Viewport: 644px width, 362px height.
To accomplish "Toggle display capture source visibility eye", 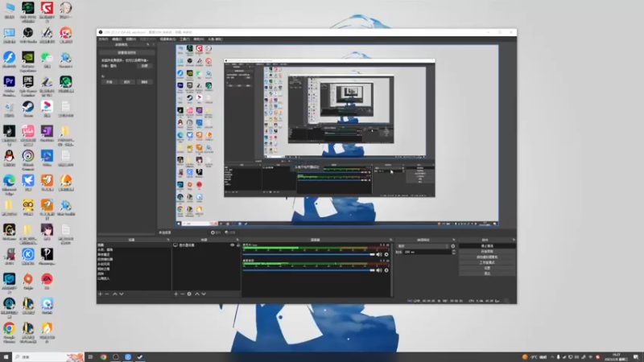I will click(x=232, y=245).
